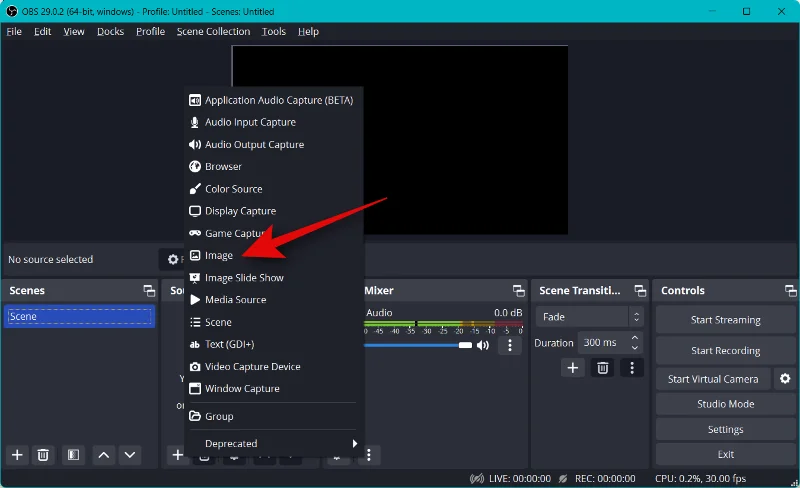Screen dimensions: 800x488
Task: Increase Duration with the up stepper arrow
Action: pos(635,338)
